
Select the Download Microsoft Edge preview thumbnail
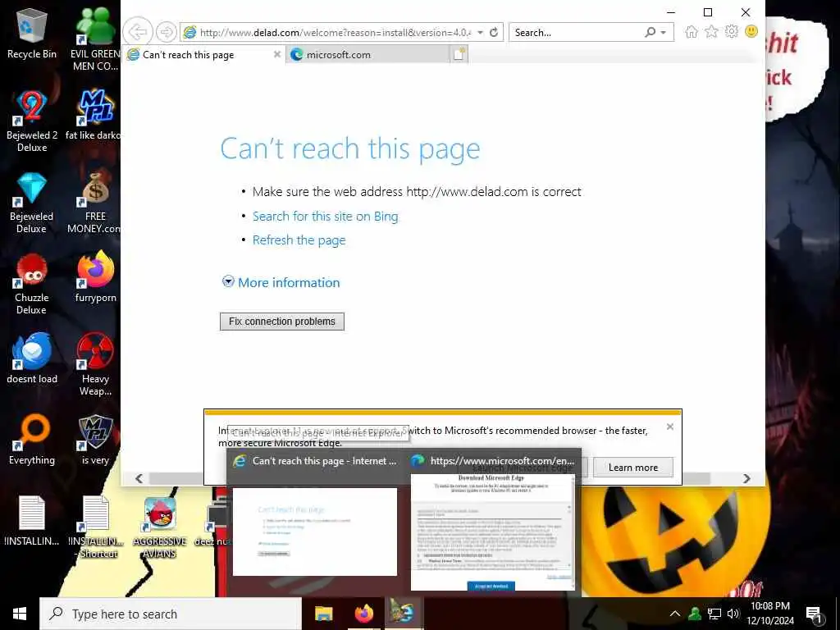tap(492, 532)
